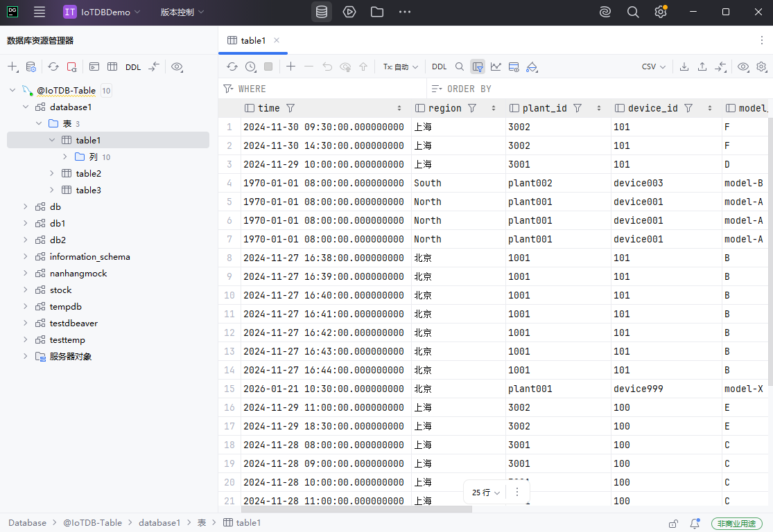
Task: Toggle the read-only lock in status bar
Action: pos(673,523)
